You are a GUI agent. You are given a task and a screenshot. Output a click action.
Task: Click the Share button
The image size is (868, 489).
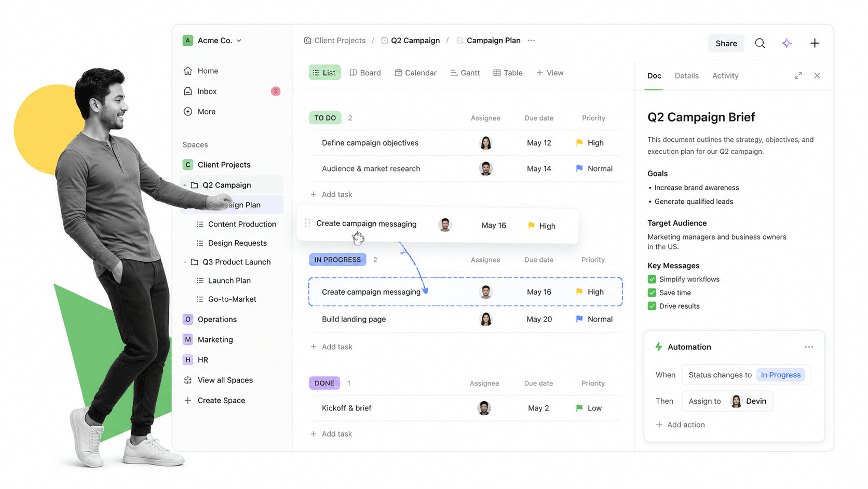(726, 43)
